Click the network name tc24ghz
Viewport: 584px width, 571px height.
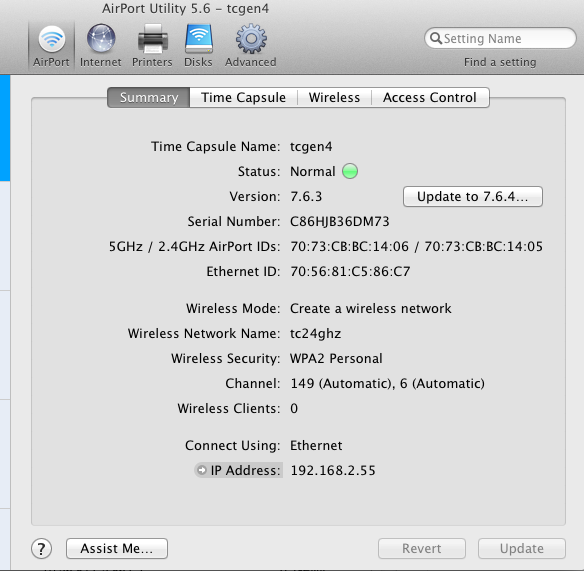[315, 334]
